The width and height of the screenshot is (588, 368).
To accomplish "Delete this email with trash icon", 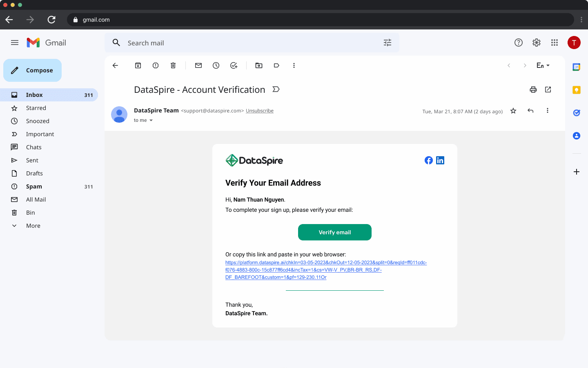I will pyautogui.click(x=173, y=65).
